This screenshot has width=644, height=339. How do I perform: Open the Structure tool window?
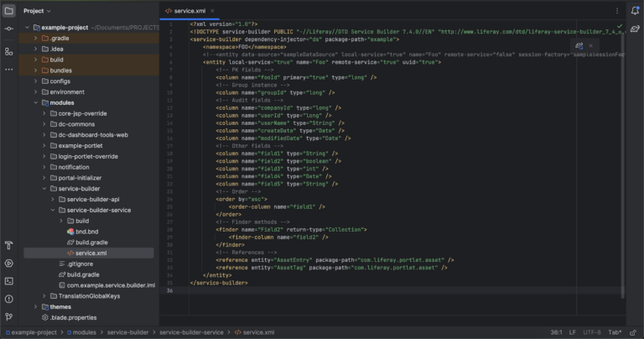coord(8,51)
